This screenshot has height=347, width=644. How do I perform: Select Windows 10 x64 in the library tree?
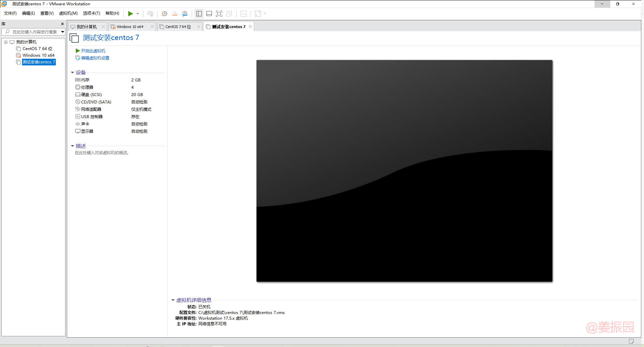38,55
